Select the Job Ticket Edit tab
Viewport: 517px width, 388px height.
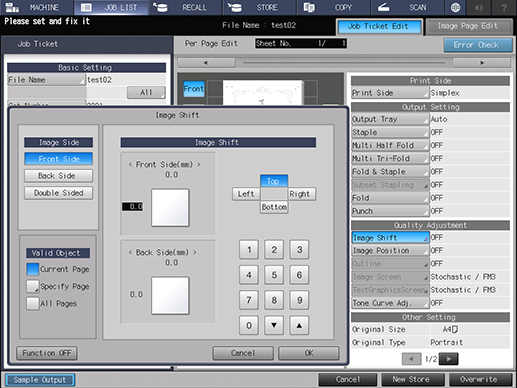379,26
